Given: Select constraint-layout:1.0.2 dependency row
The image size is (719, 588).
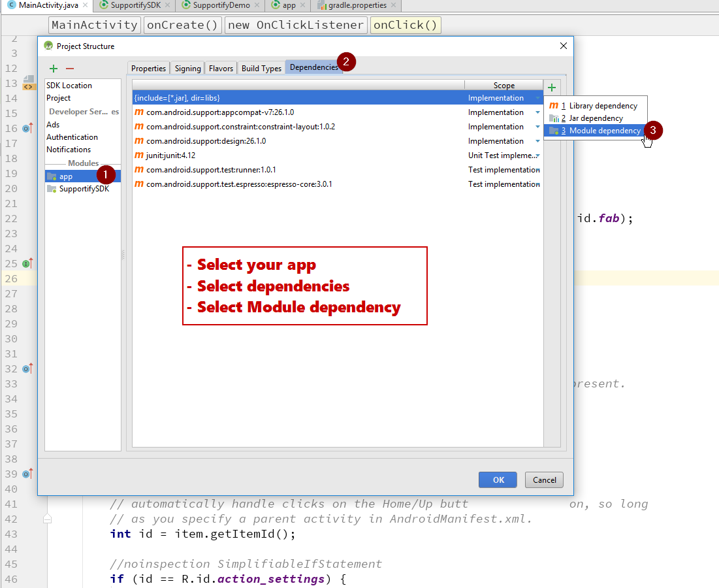Looking at the screenshot, I should pyautogui.click(x=338, y=127).
